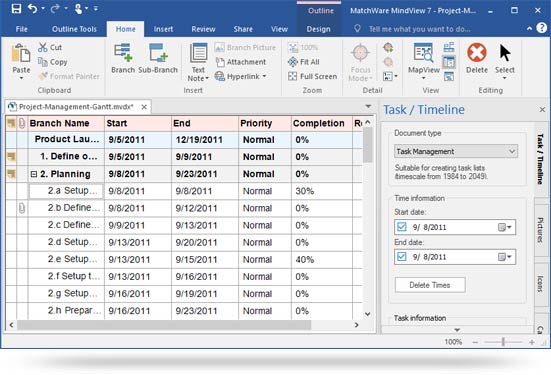Open the Start date calendar dropdown
Viewport: 551px width, 375px height.
coord(505,227)
